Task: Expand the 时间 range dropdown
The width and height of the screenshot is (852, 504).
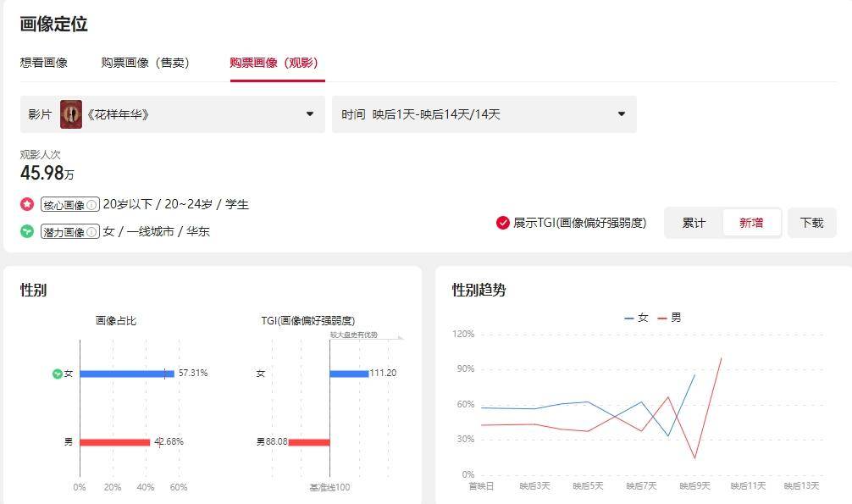Action: point(483,114)
